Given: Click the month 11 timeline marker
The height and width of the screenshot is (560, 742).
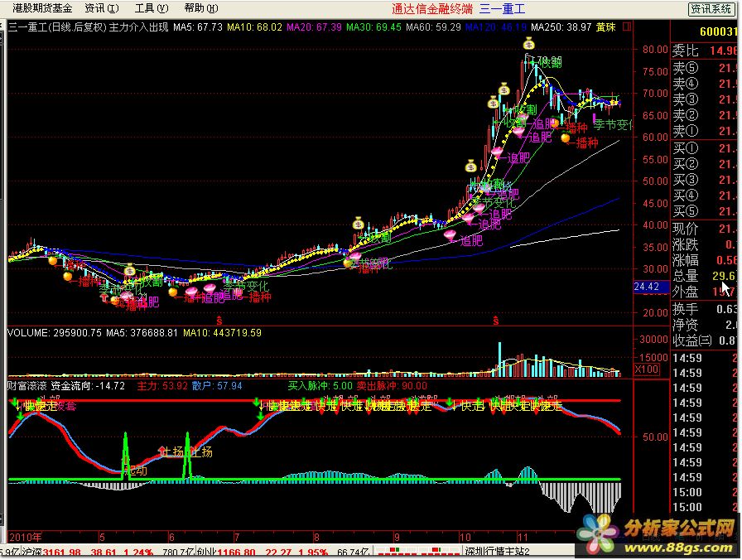Looking at the screenshot, I should pos(523,538).
